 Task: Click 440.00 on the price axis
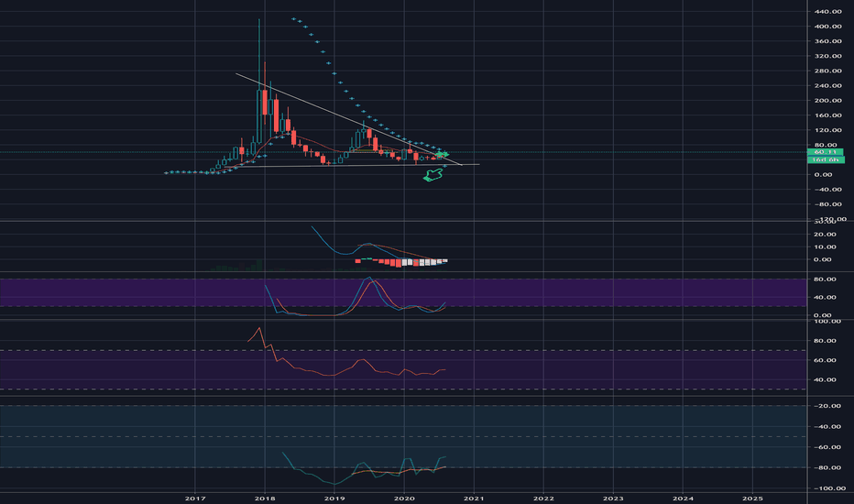coord(827,11)
